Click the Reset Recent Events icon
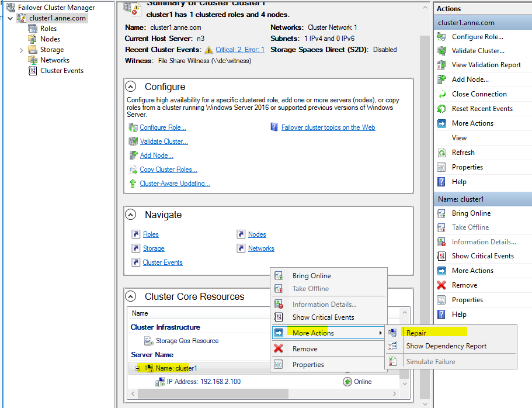The height and width of the screenshot is (408, 532). 441,108
